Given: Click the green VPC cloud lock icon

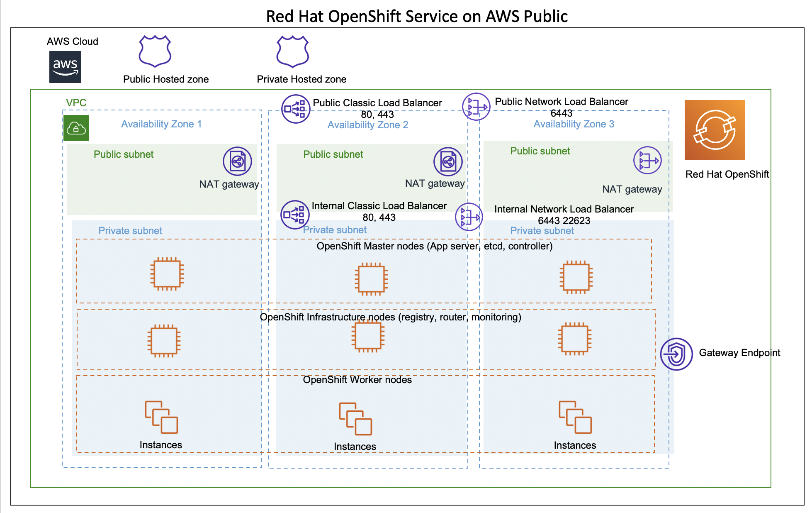Looking at the screenshot, I should 76,128.
